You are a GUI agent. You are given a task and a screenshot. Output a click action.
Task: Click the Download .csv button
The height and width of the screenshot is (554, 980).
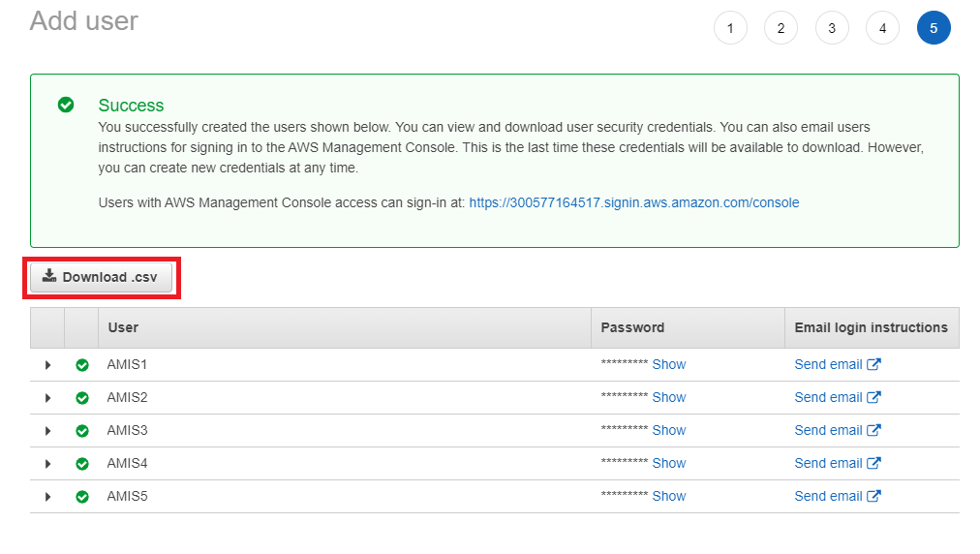(x=101, y=278)
